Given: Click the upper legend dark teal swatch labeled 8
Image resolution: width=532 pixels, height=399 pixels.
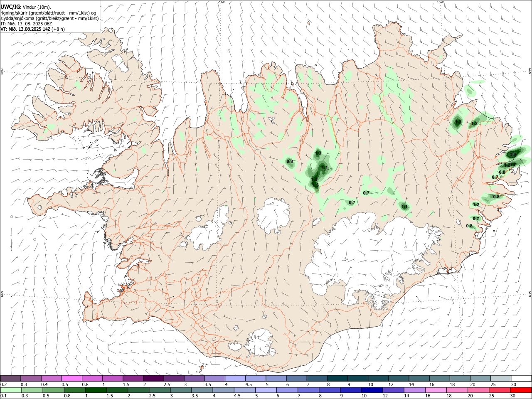Looking at the screenshot, I should coord(337,378).
